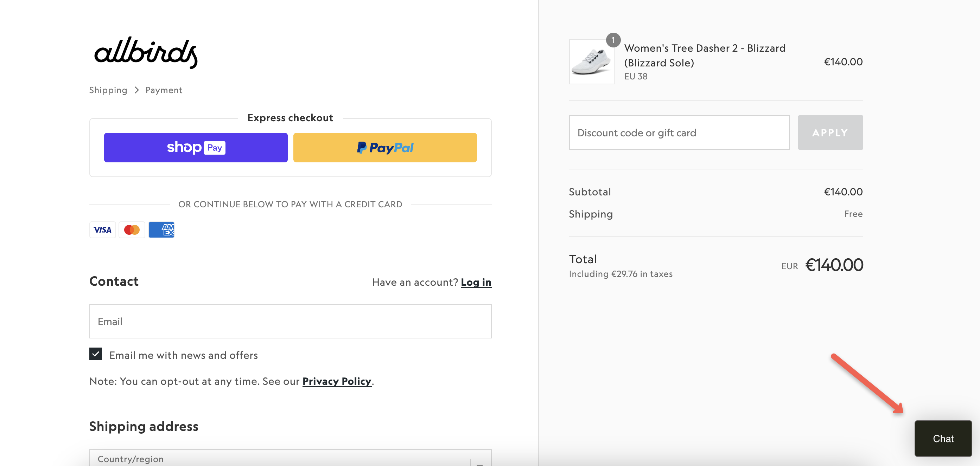Focus the Email input field
The image size is (980, 466).
(290, 321)
